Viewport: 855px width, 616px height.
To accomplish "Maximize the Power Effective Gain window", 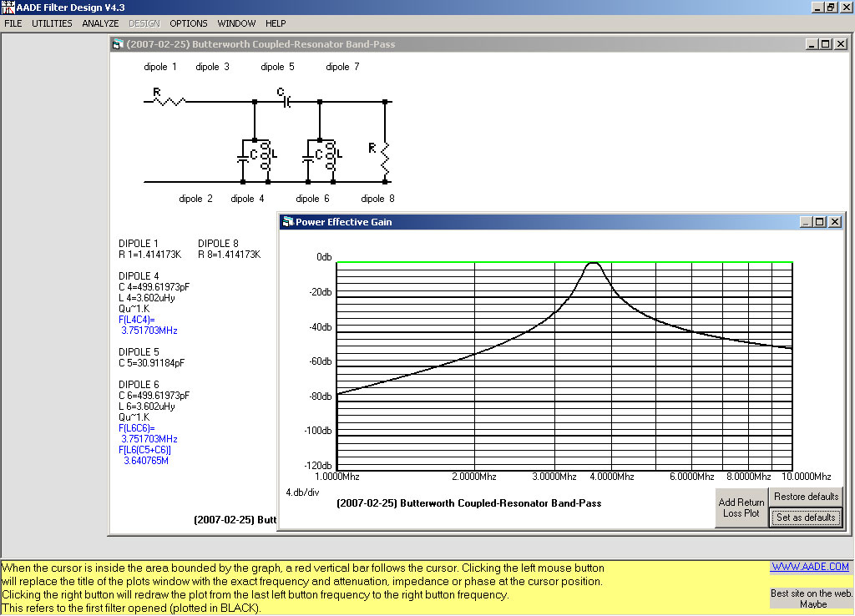I will [820, 222].
